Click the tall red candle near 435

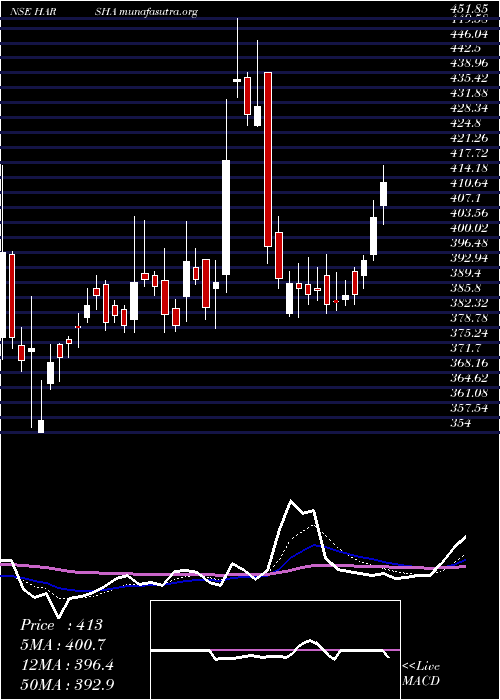(267, 159)
